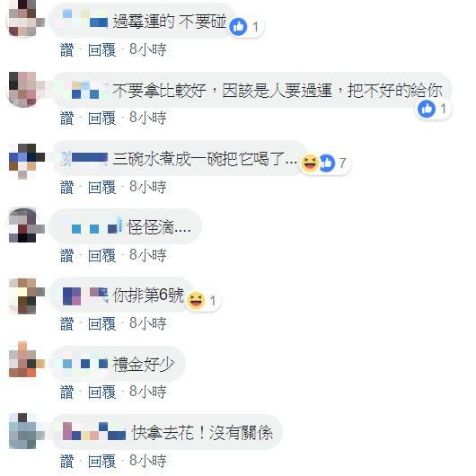Click thumbs-up reaction icon on 過霉運的 comment
The image size is (476, 476).
(x=238, y=27)
